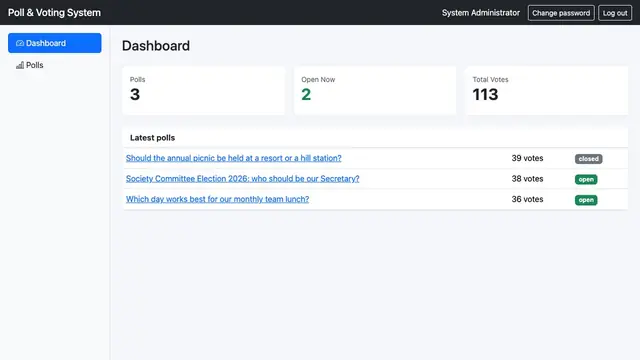Viewport: 640px width, 360px height.
Task: Click the Total Votes value 113
Action: (485, 95)
